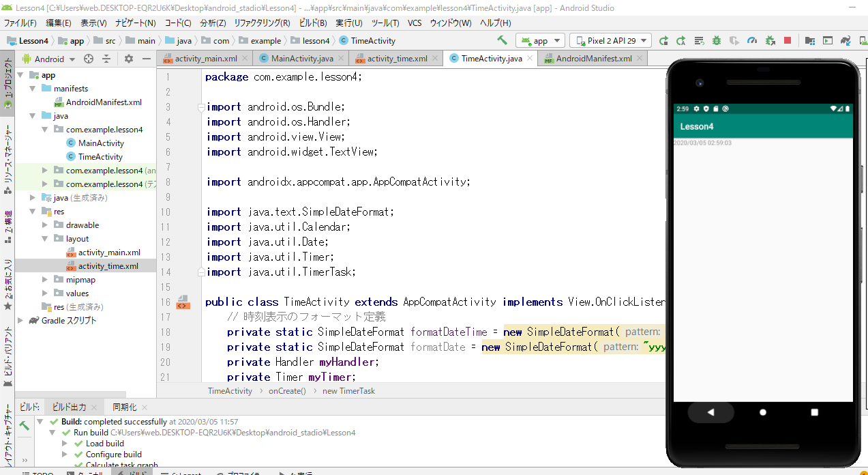Click the gutter icon beside line 16

(x=183, y=302)
